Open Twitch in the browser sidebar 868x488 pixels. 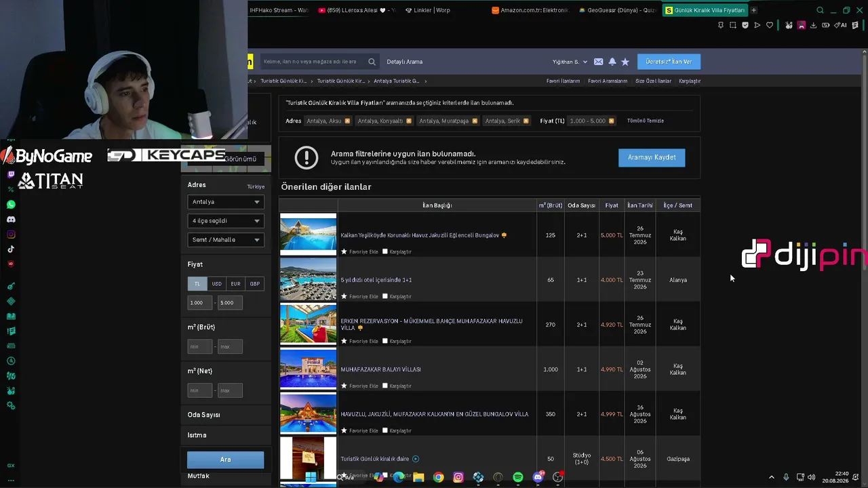coord(11,174)
